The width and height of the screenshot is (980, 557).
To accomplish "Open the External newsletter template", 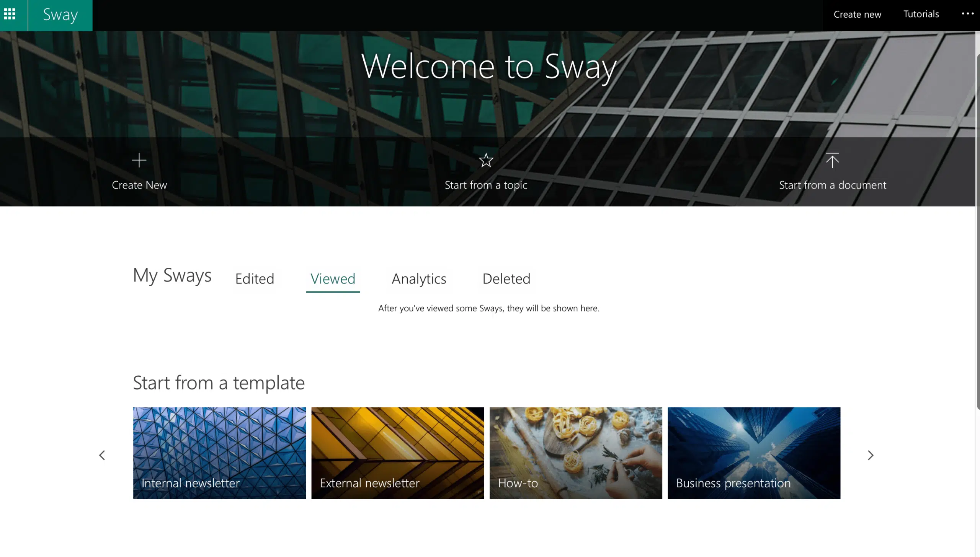I will tap(397, 453).
